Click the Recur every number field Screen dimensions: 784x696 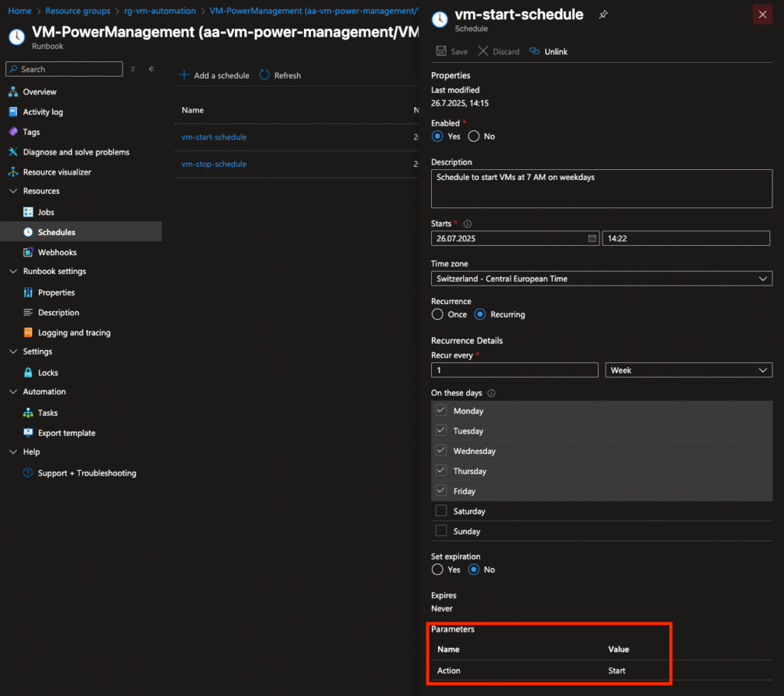pos(514,370)
